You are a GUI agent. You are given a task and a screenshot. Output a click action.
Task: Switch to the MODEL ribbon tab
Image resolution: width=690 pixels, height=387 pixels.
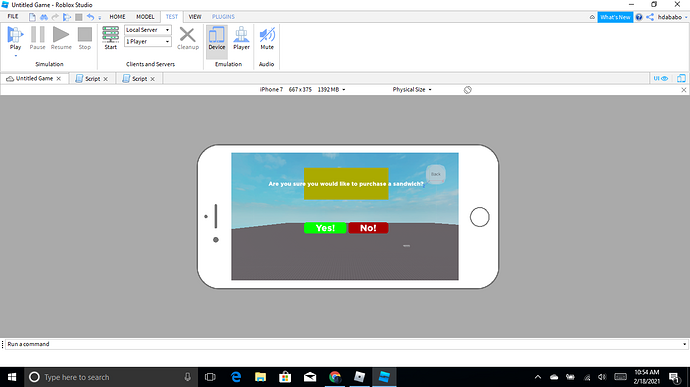145,17
